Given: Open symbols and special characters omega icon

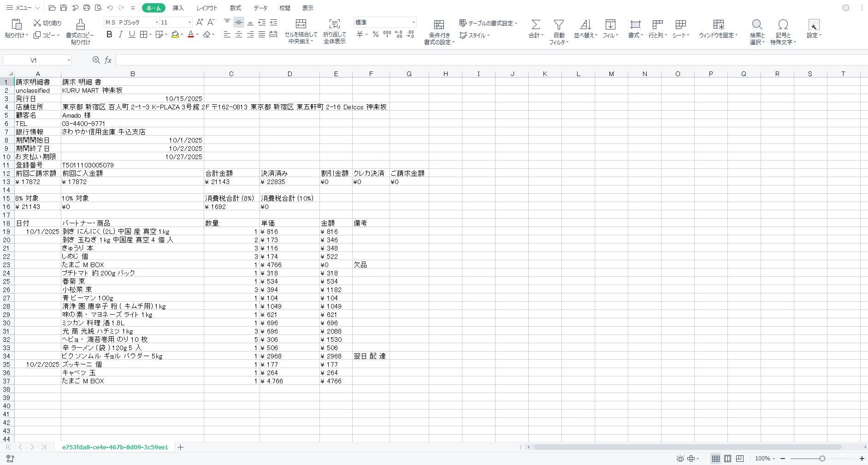Looking at the screenshot, I should 783,24.
